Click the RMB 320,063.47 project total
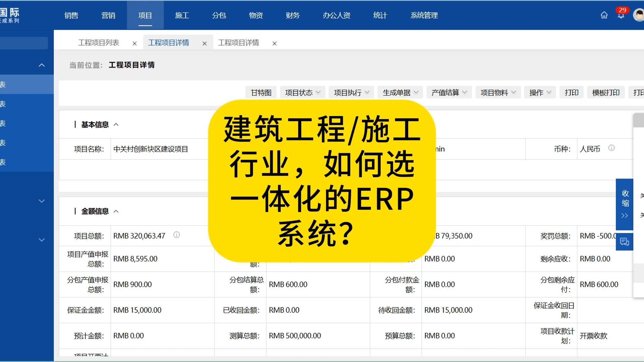 pos(139,236)
